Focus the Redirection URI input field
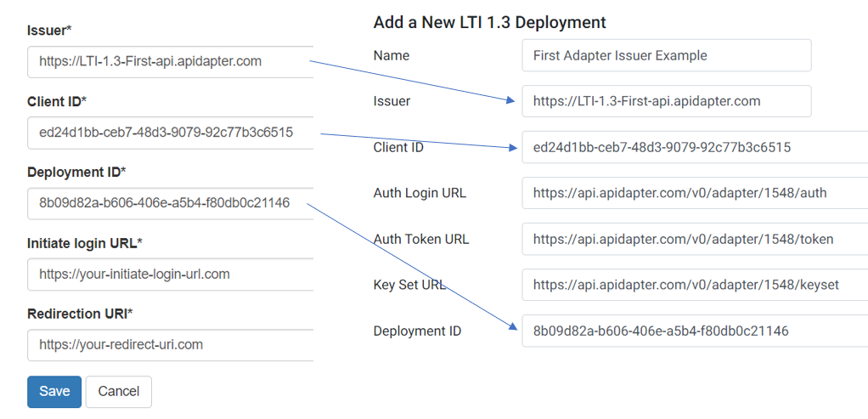 pyautogui.click(x=170, y=344)
